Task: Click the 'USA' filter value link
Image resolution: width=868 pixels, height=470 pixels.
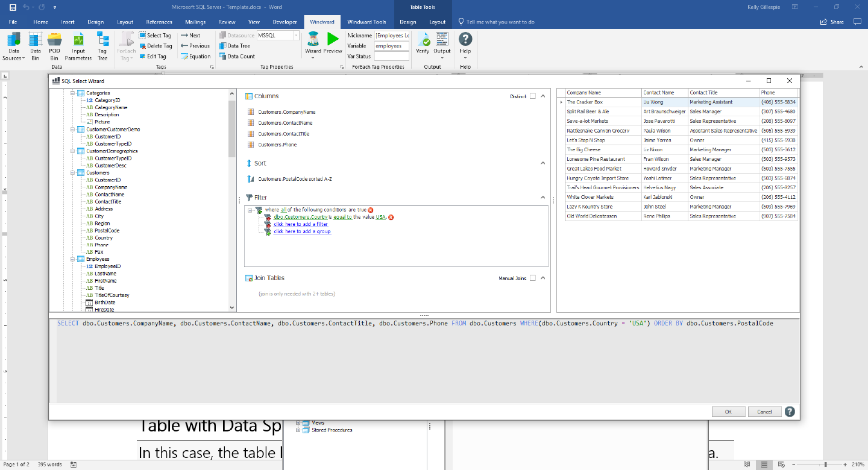Action: pos(380,217)
